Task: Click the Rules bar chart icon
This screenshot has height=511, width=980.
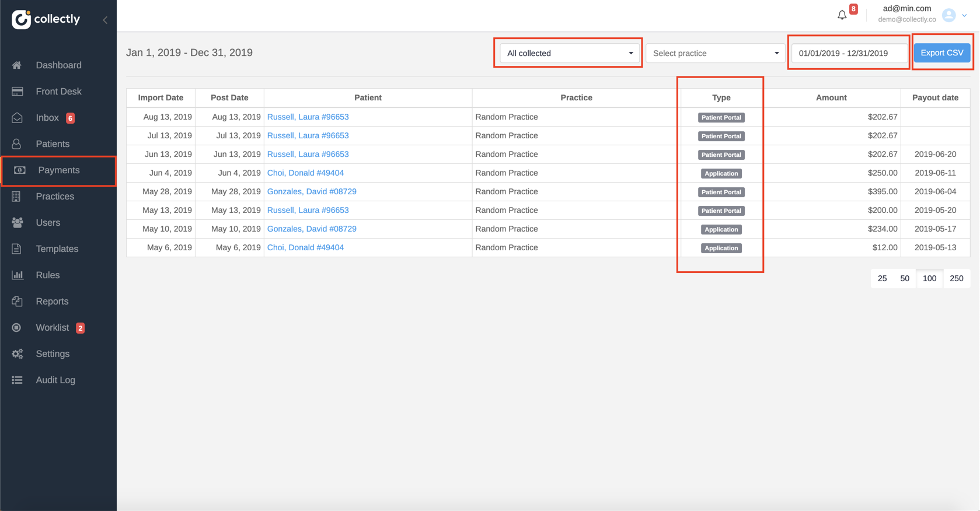Action: tap(17, 275)
